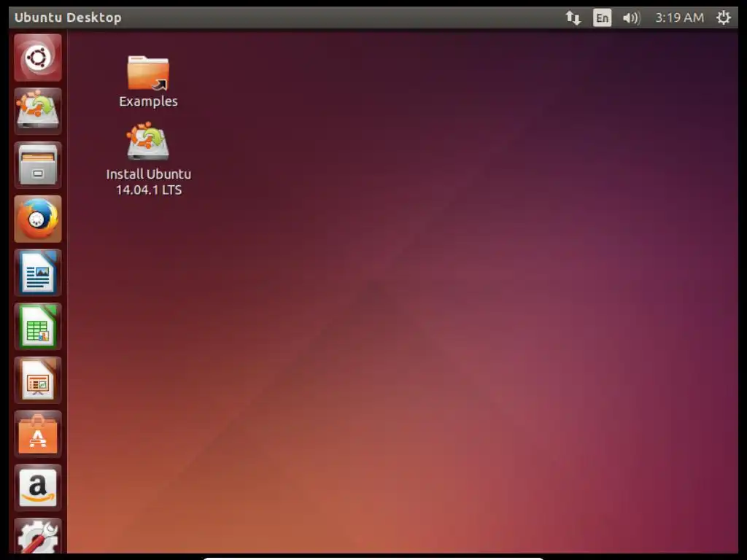Open System Settings from launcher
This screenshot has width=747, height=560.
[38, 536]
